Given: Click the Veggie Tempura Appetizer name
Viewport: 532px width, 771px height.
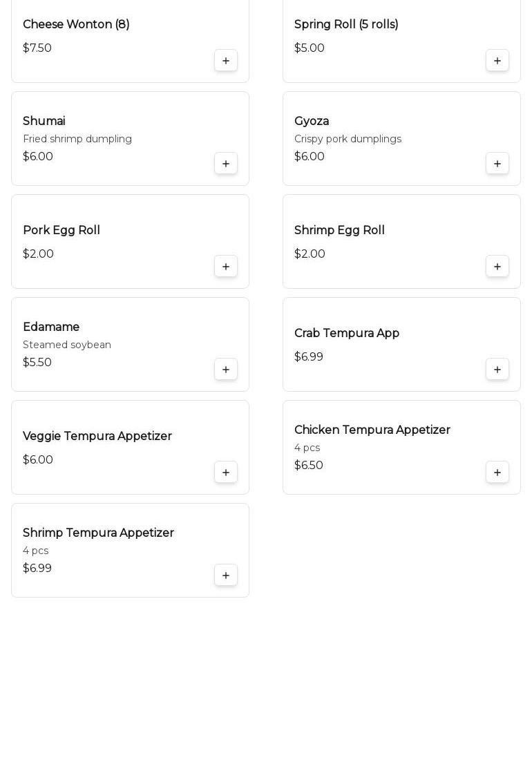Looking at the screenshot, I should pyautogui.click(x=97, y=437).
